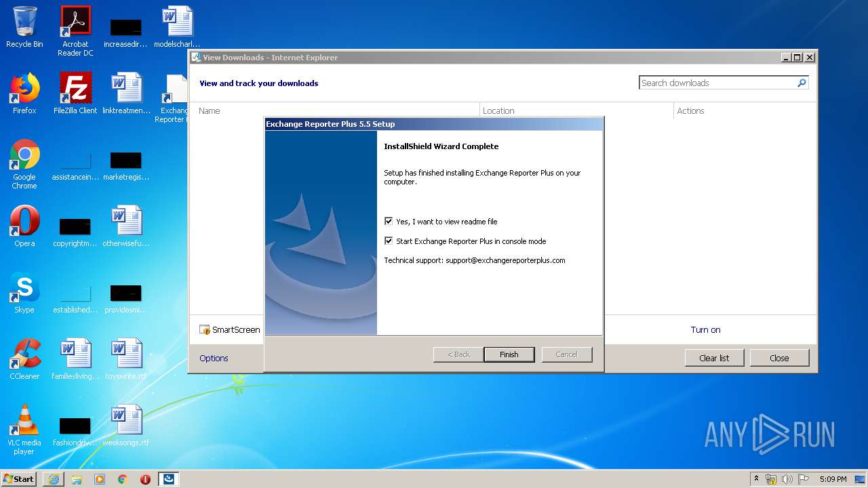Viewport: 868px width, 488px height.
Task: Open Internet Explorer taskbar icon
Action: pos(54,479)
